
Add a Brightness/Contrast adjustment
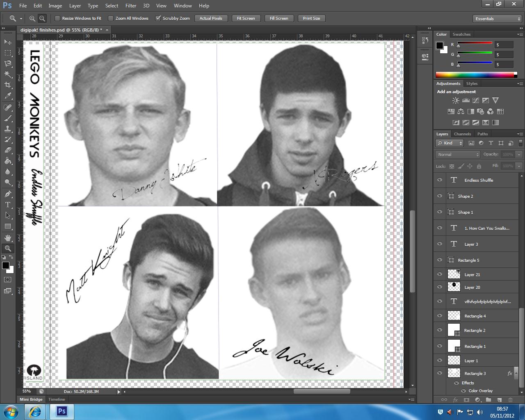click(x=456, y=100)
